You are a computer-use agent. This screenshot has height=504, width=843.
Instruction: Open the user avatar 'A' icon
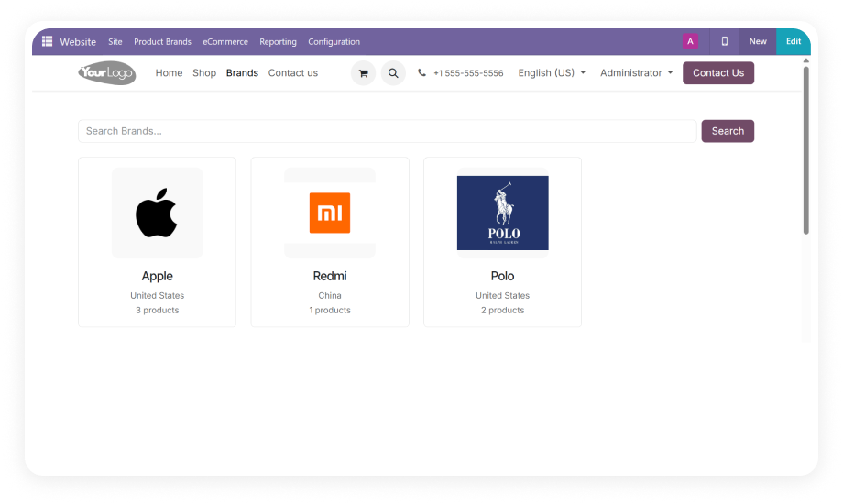pos(690,41)
